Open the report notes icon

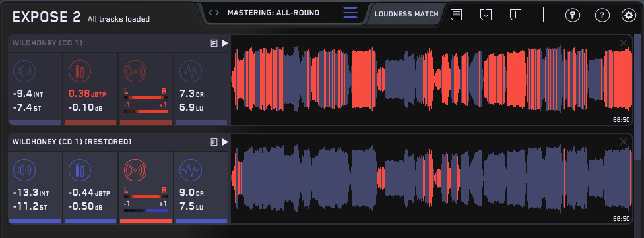click(x=457, y=15)
